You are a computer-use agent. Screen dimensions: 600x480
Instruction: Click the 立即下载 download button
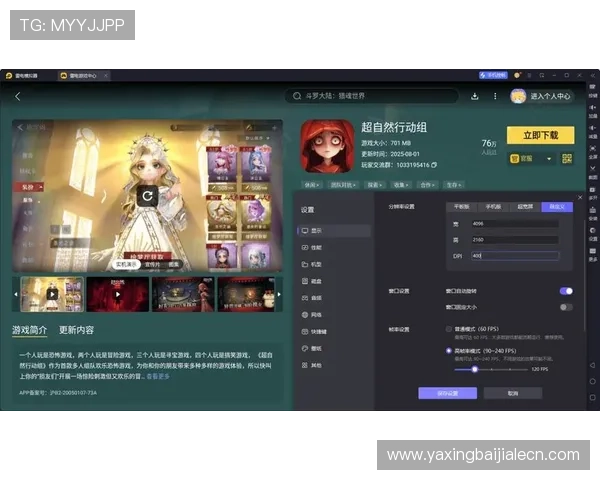(x=541, y=135)
